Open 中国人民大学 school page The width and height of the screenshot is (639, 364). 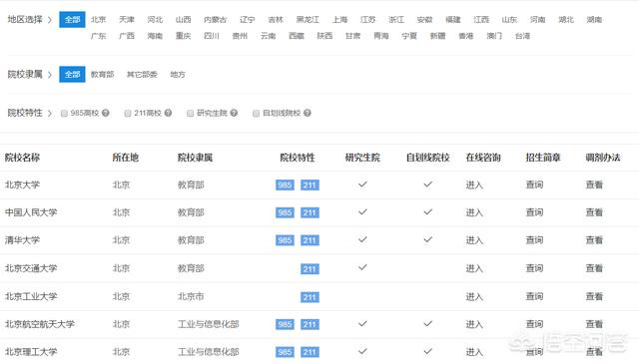(x=31, y=212)
